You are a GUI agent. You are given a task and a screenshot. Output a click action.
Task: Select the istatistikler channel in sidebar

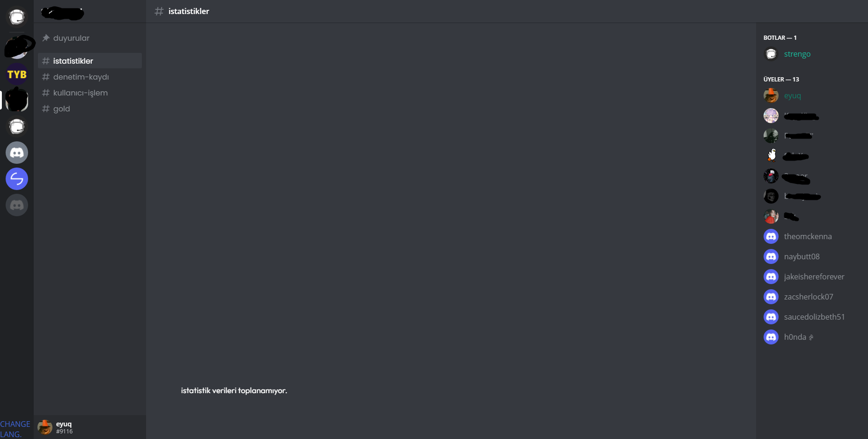[x=90, y=61]
